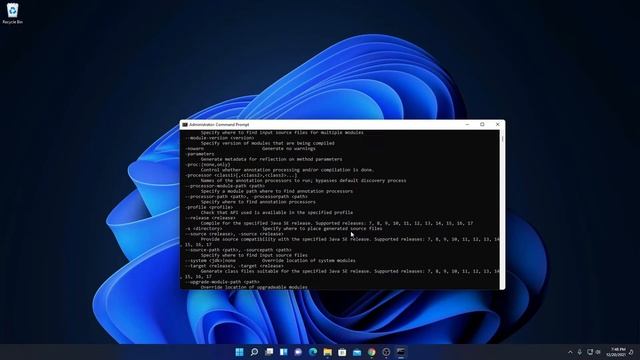This screenshot has height=360, width=640.
Task: Open the network tray icon
Action: tap(590, 352)
